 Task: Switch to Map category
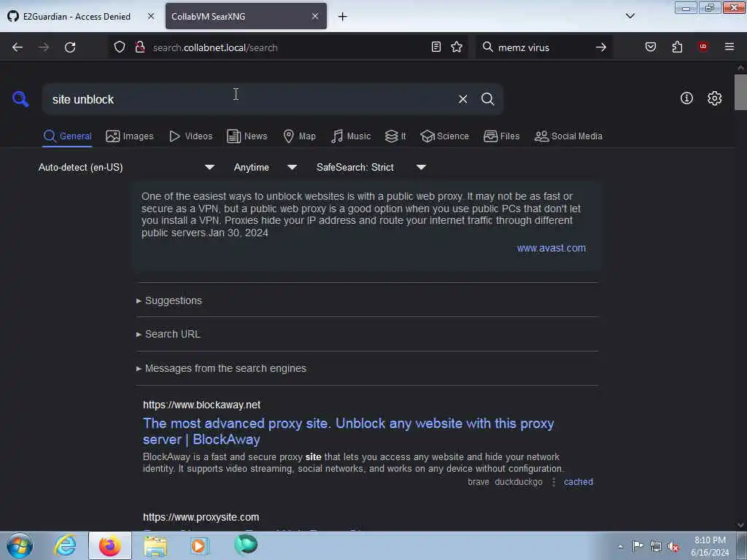pyautogui.click(x=299, y=136)
